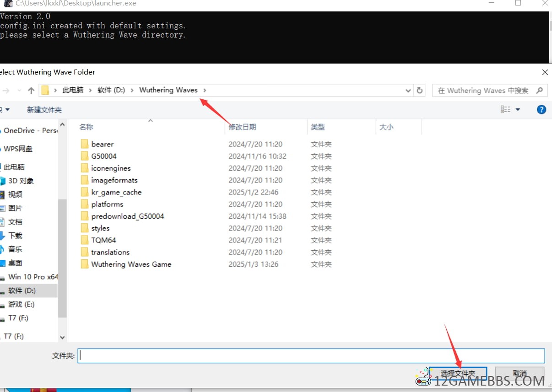Open 桌面 in the navigation pane
The width and height of the screenshot is (552, 392).
15,263
